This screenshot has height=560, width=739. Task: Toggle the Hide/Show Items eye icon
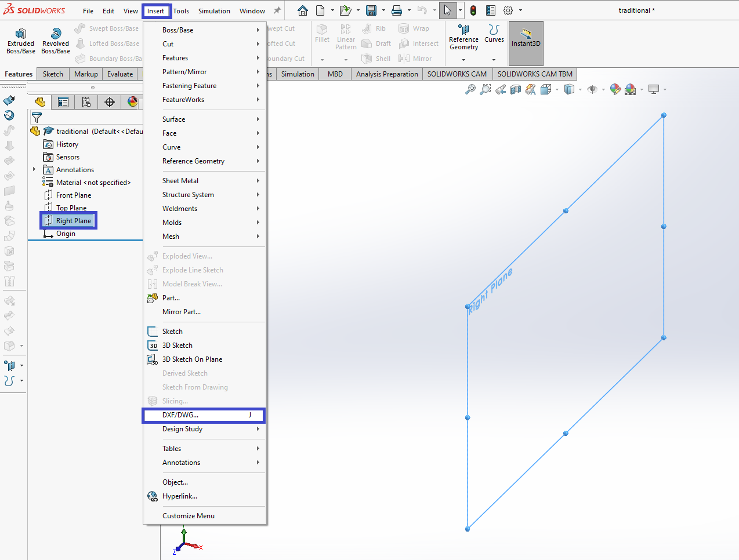point(592,89)
